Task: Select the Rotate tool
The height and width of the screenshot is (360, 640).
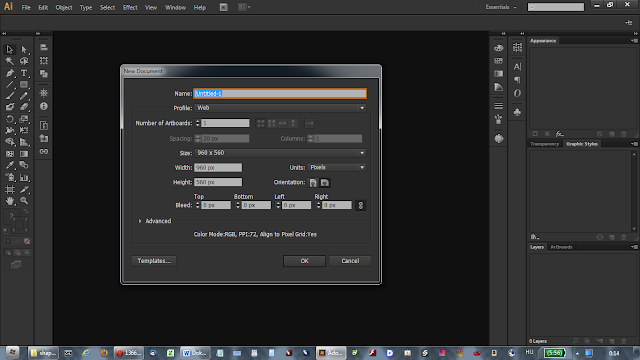Action: coord(10,119)
